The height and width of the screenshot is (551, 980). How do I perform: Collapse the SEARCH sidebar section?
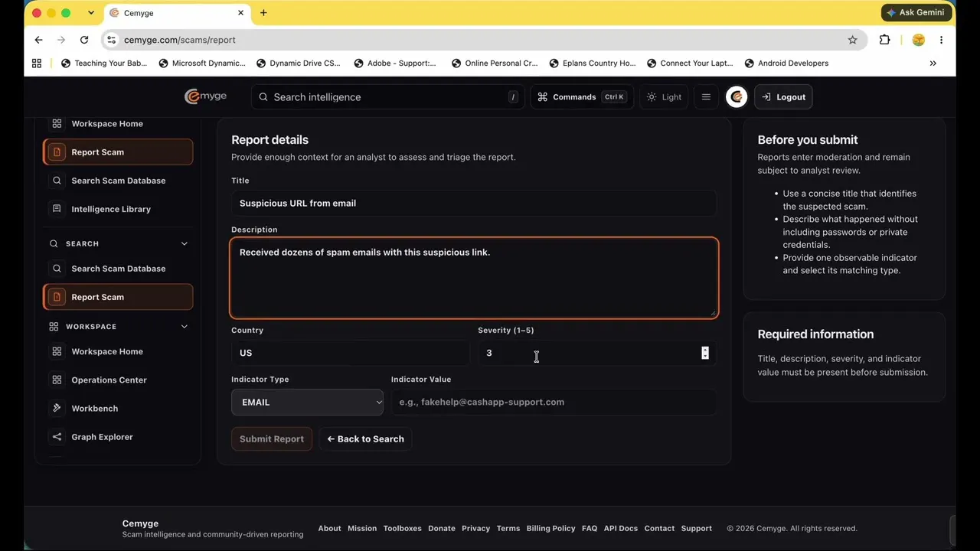(x=184, y=243)
